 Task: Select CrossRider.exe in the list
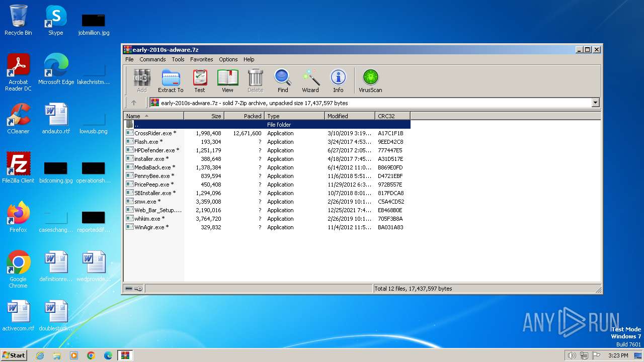(267, 133)
